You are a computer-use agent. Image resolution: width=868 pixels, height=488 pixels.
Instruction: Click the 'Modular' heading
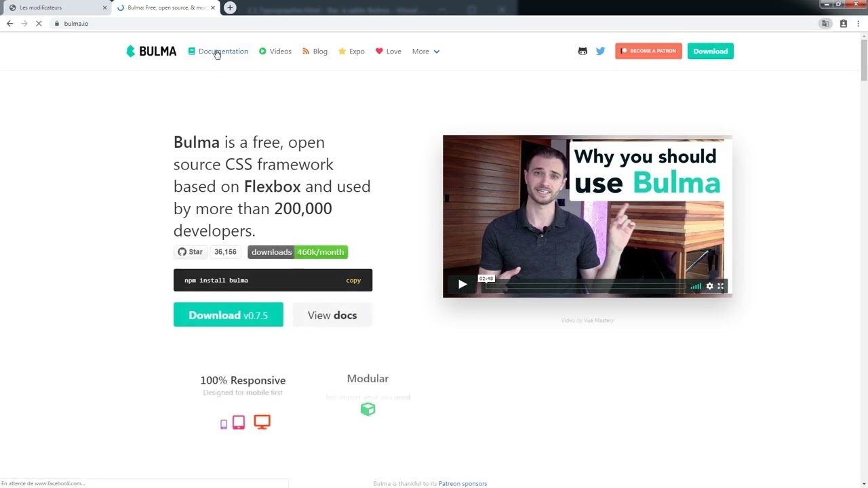click(x=368, y=379)
